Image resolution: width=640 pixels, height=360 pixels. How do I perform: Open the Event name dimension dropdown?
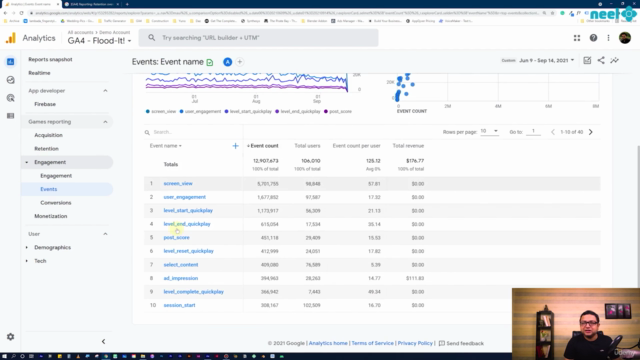point(166,146)
